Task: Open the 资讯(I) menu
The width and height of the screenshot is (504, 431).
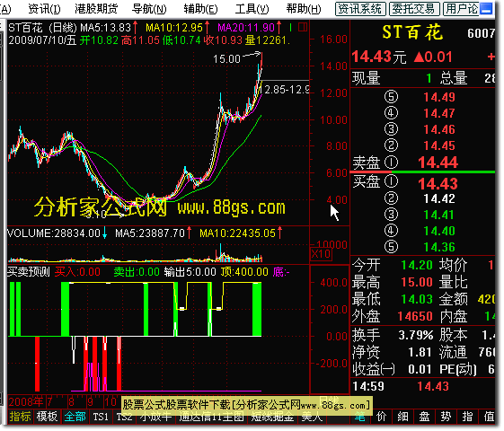Action: coord(44,9)
